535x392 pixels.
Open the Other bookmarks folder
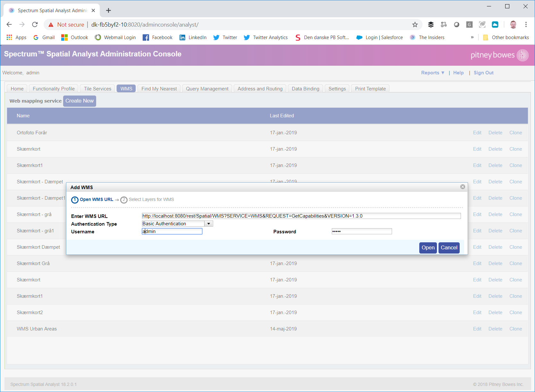[x=506, y=38]
